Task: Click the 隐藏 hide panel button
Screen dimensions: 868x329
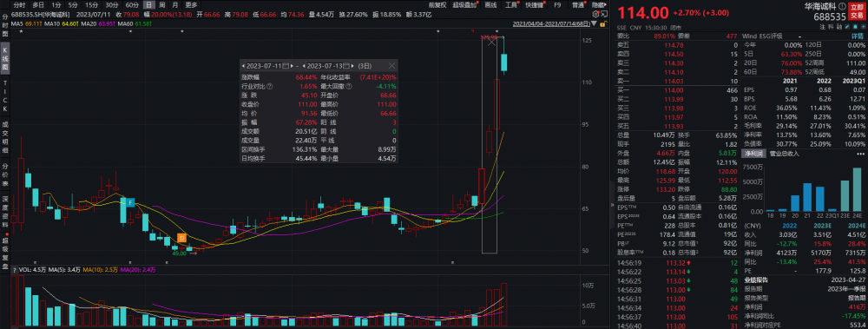Action: (x=598, y=4)
